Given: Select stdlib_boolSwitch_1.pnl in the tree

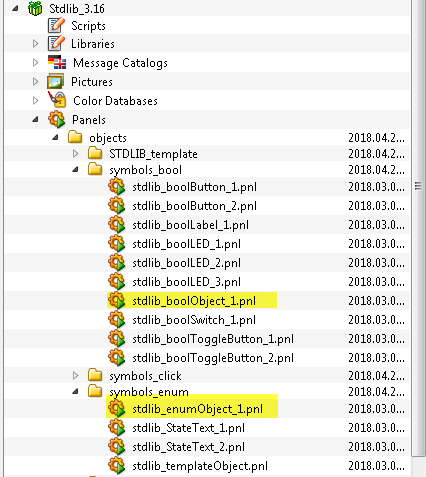Looking at the screenshot, I should [x=194, y=320].
